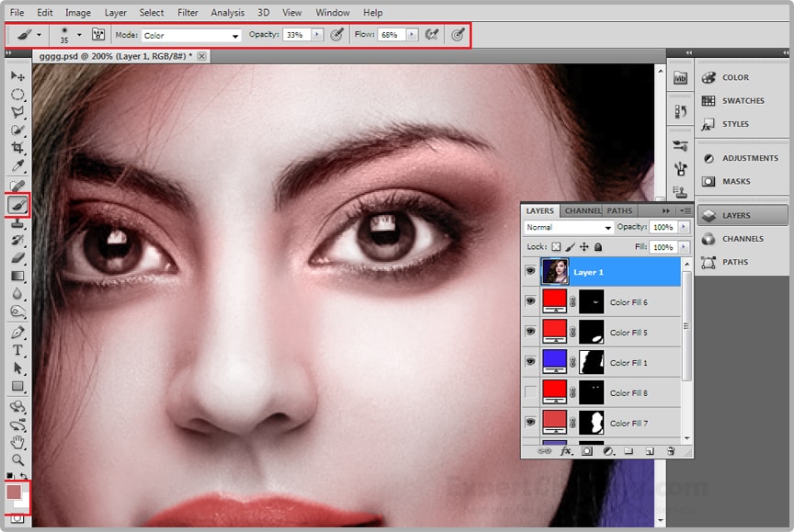
Task: Toggle visibility of Layer 1
Action: click(x=530, y=272)
